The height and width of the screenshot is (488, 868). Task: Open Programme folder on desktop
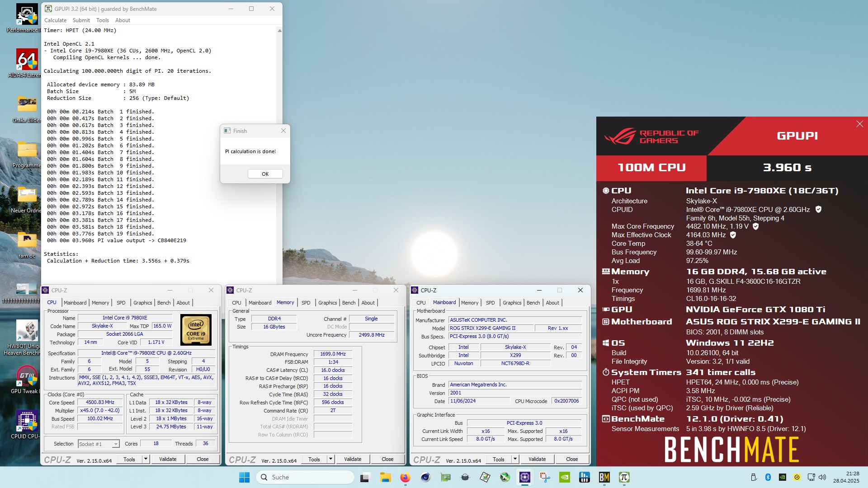click(x=27, y=154)
